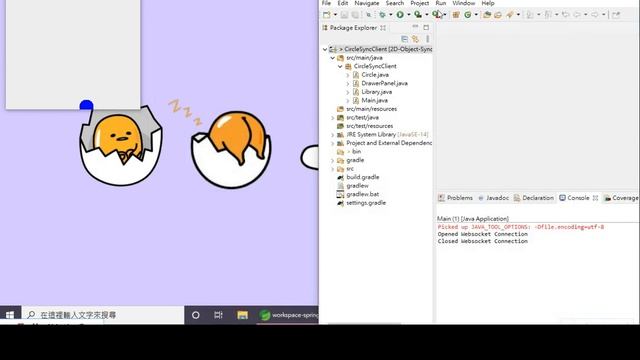
Task: Collapse the src/main/java source folder
Action: pos(333,58)
